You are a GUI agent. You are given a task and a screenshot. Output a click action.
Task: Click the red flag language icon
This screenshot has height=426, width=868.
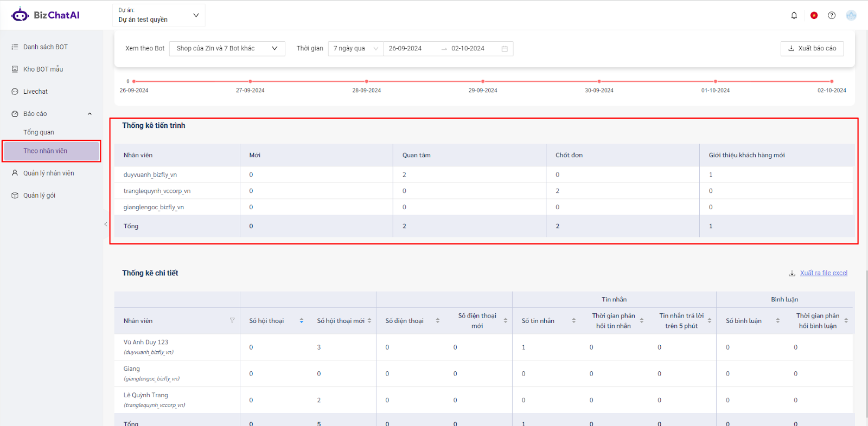[814, 15]
